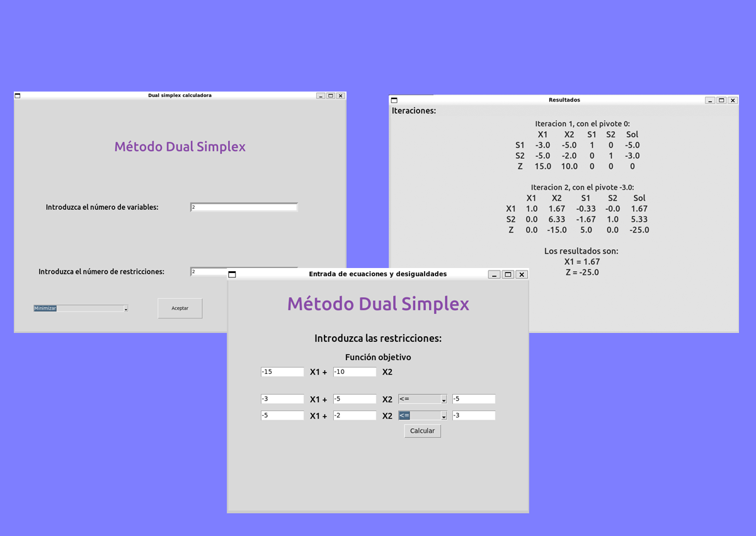Image resolution: width=756 pixels, height=536 pixels.
Task: Click the objective function X2 field showing -10
Action: click(355, 372)
